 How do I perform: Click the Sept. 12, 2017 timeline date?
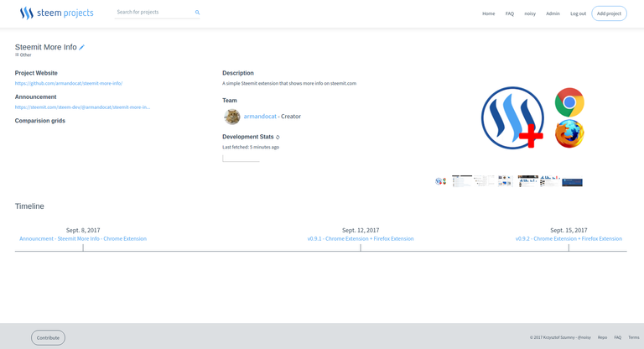(x=361, y=230)
